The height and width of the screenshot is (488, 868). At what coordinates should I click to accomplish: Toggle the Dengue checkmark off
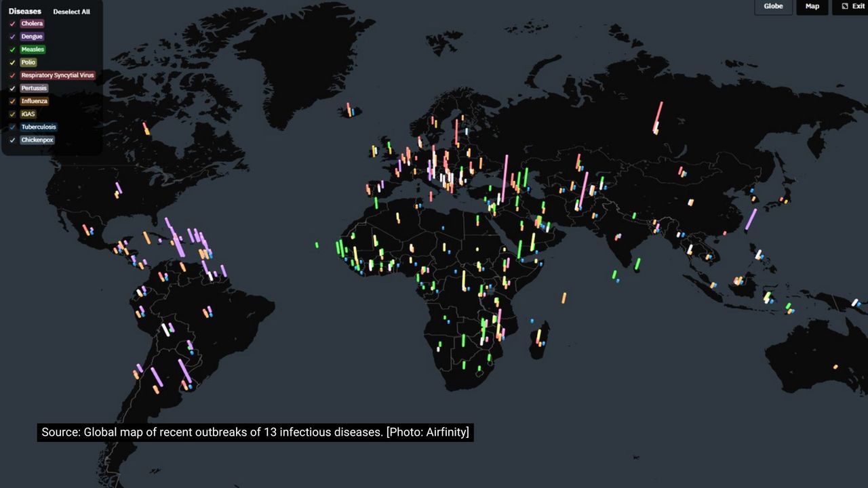click(x=12, y=37)
